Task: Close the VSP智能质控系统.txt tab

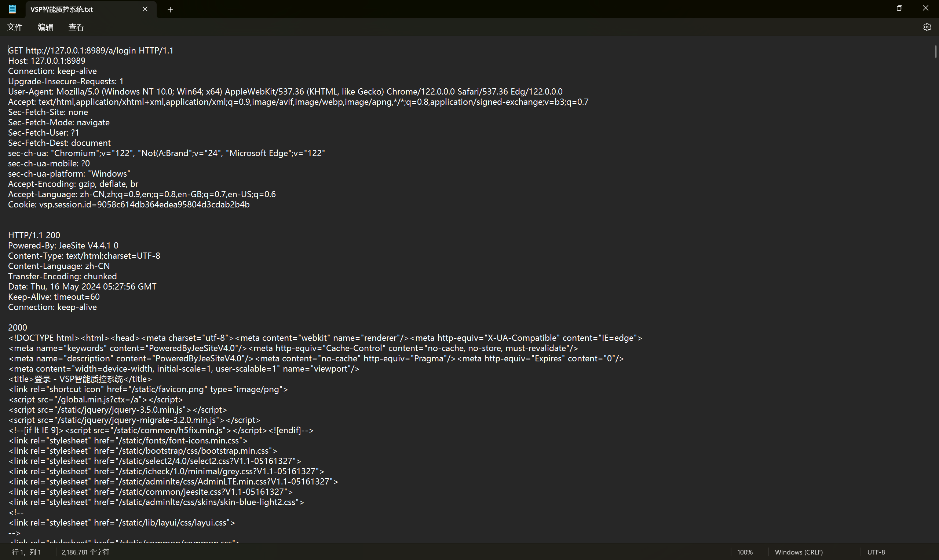Action: point(145,9)
